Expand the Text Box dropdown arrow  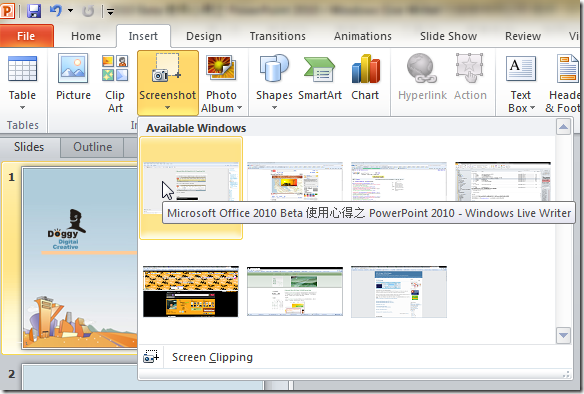(x=533, y=108)
